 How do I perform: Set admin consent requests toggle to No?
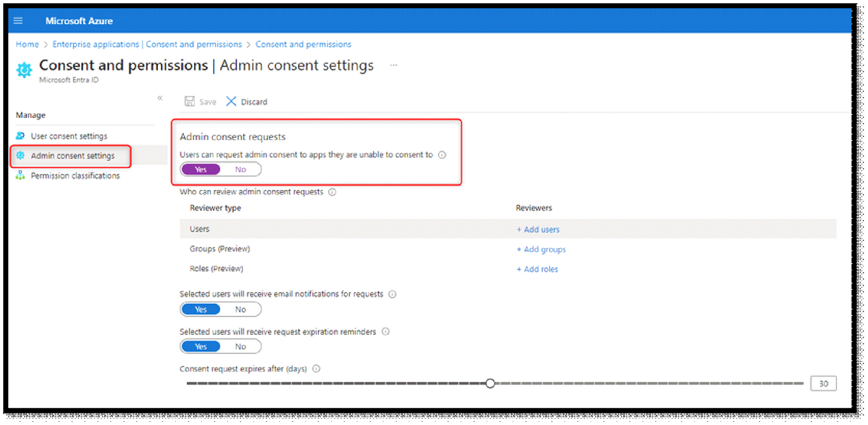(x=240, y=169)
